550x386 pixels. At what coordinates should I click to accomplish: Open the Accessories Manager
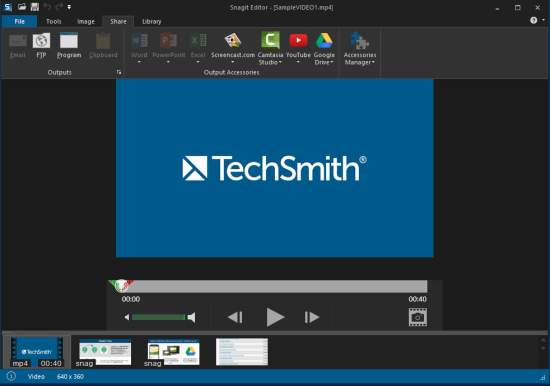point(360,48)
